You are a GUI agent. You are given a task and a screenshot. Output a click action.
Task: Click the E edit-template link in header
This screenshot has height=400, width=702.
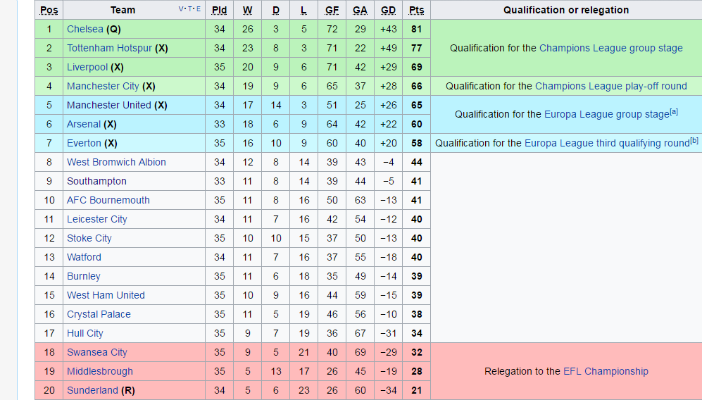[198, 9]
